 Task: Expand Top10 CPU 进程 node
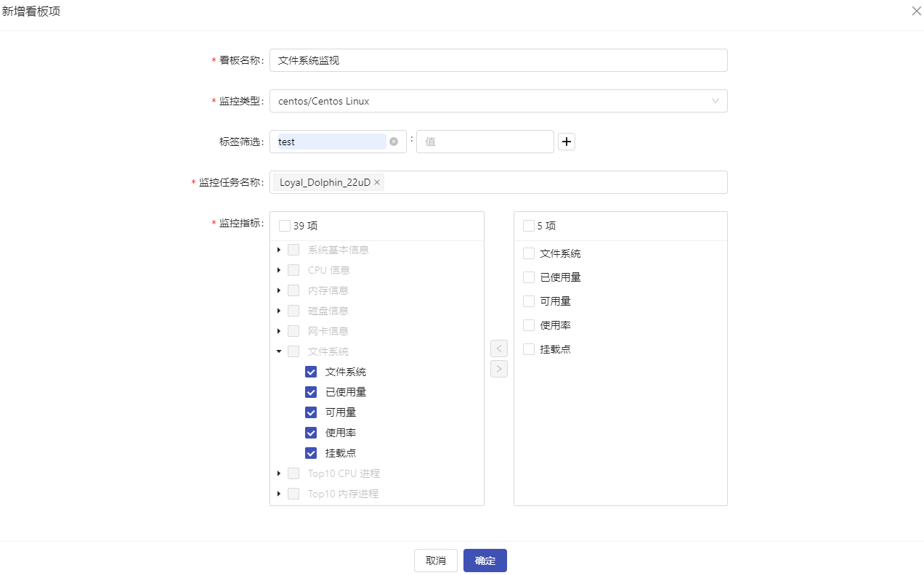coord(279,473)
